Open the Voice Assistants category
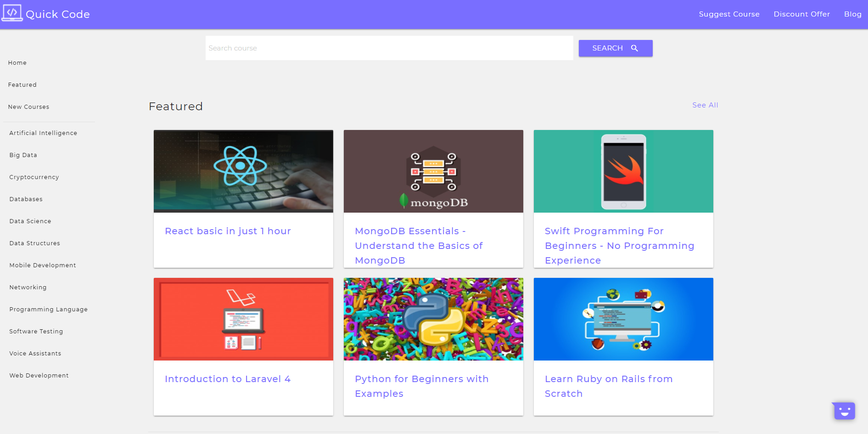The width and height of the screenshot is (868, 434). coord(35,354)
